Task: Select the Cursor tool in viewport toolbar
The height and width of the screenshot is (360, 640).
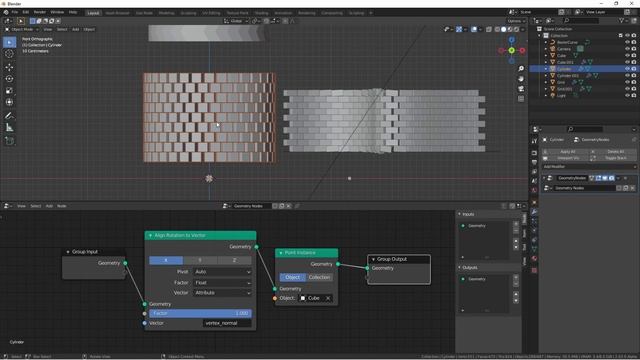Action: tap(9, 53)
